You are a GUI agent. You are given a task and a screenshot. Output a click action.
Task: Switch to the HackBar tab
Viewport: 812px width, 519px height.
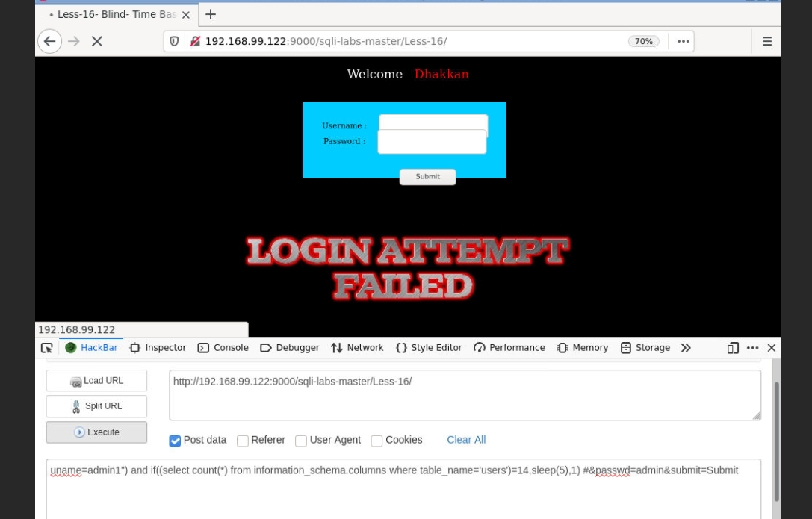tap(92, 348)
